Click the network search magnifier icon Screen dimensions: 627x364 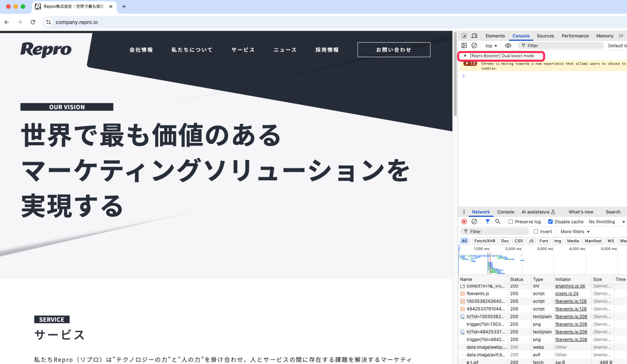pyautogui.click(x=498, y=222)
